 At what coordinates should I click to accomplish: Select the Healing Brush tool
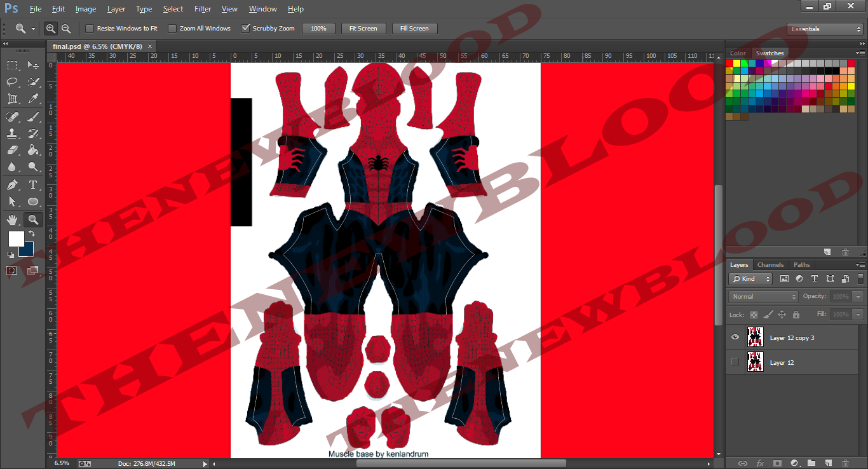[x=12, y=116]
